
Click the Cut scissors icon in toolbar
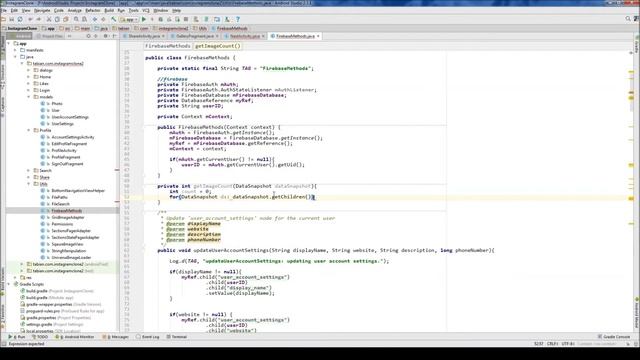coord(49,19)
